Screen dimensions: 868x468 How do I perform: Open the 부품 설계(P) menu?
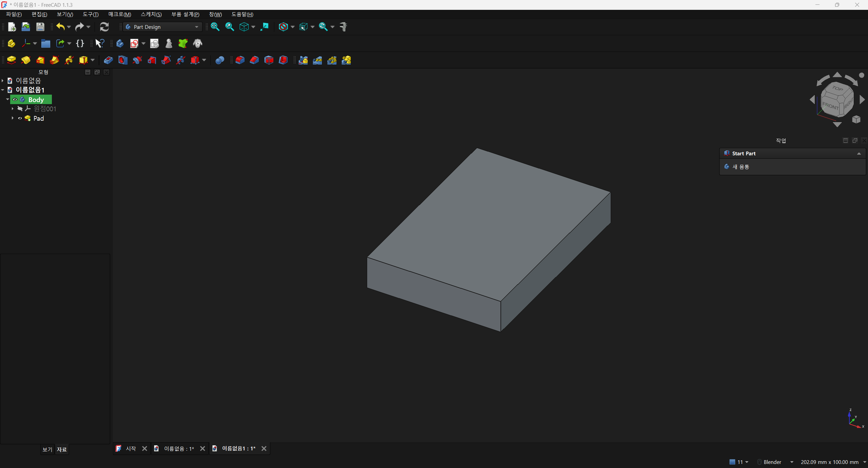[185, 14]
